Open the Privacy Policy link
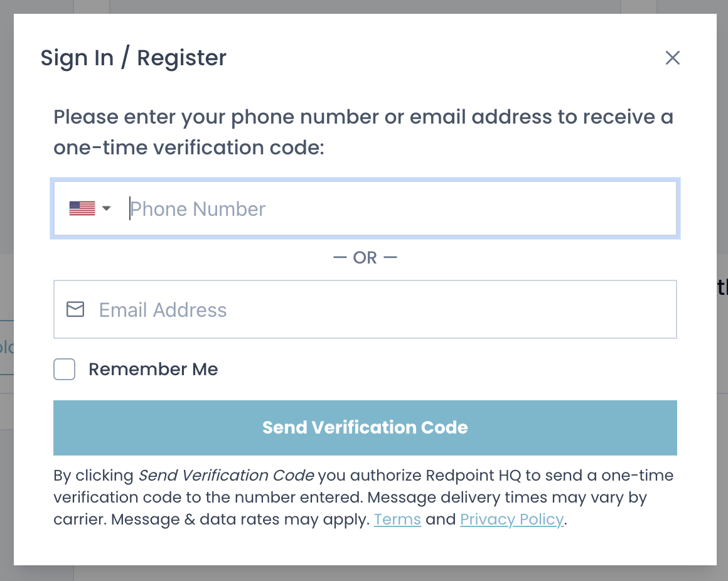This screenshot has height=581, width=728. coord(512,520)
